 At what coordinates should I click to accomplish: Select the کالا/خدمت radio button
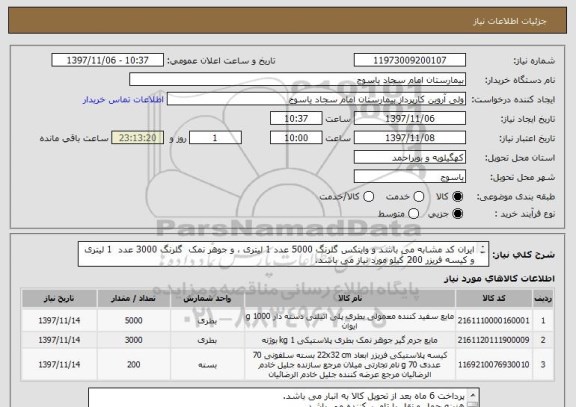[x=368, y=197]
